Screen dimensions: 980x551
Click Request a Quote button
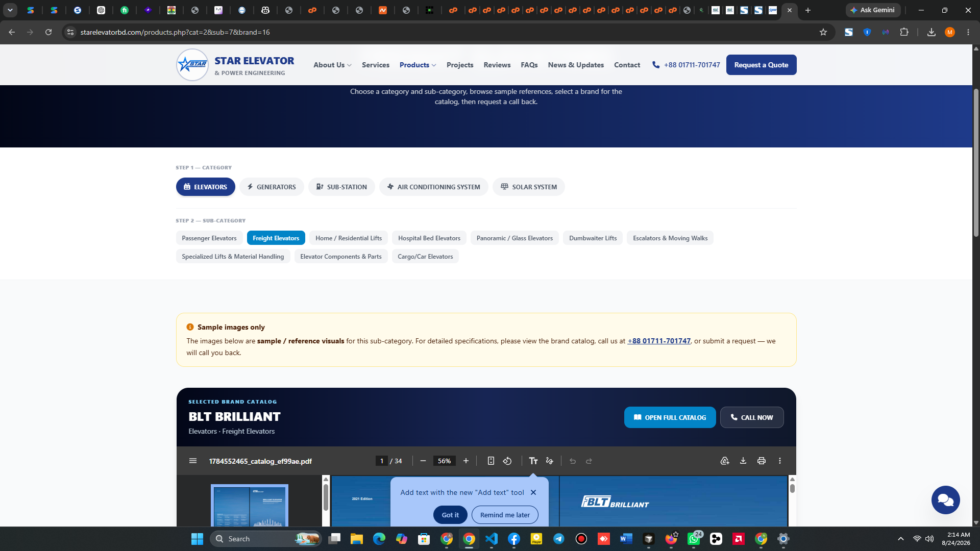click(761, 65)
